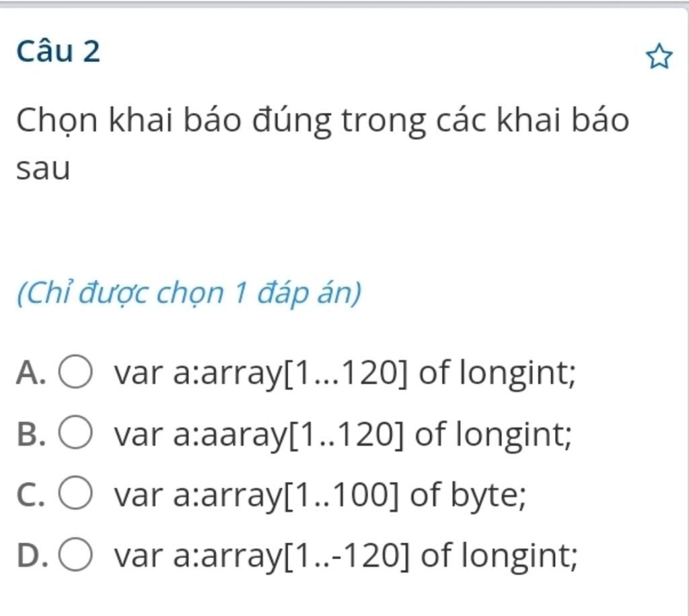
Task: Choose answer D radio button
Action: pos(75,554)
